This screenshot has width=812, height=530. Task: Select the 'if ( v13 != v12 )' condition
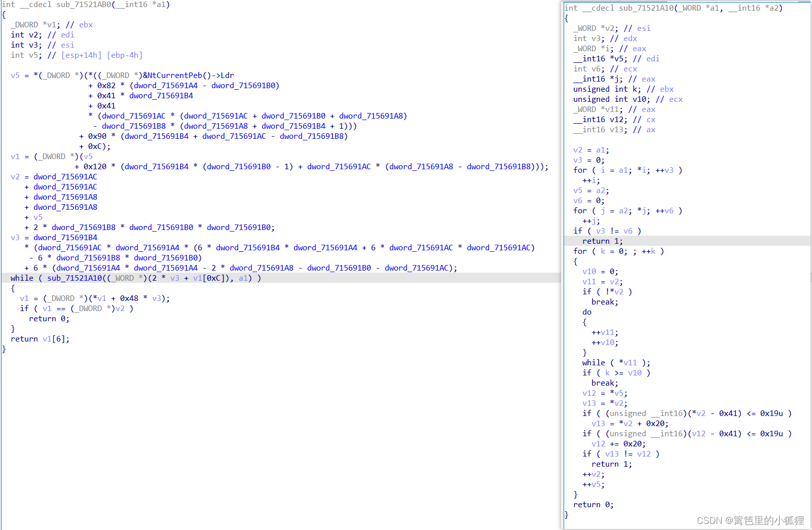(x=621, y=454)
